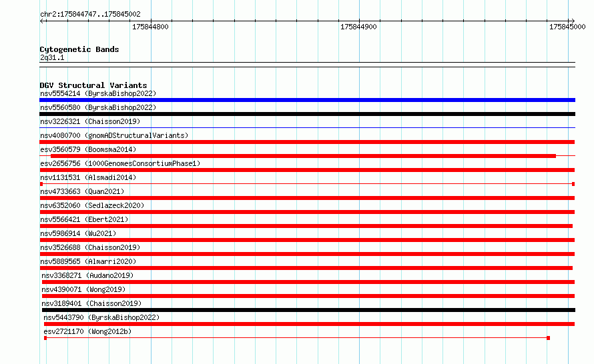
Task: Open nsv5566421 (Ebert2021) label
Action: coord(84,219)
